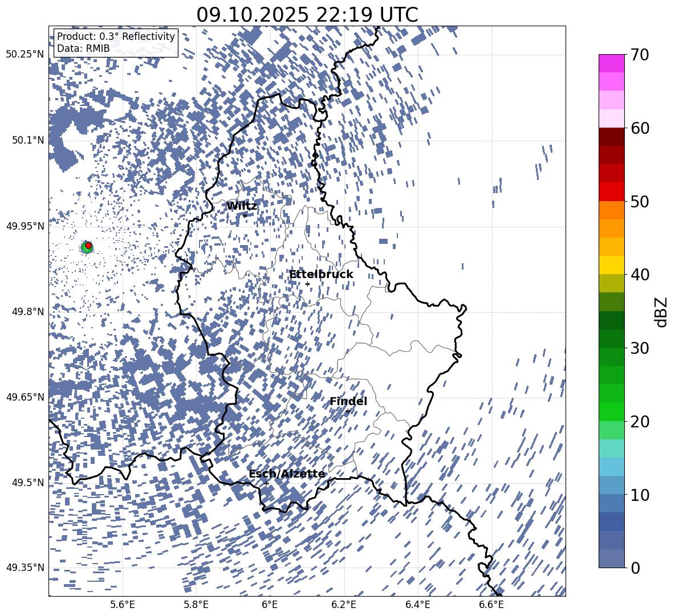The image size is (675, 616).
Task: Click the 70 tick on colorbar
Action: point(640,55)
